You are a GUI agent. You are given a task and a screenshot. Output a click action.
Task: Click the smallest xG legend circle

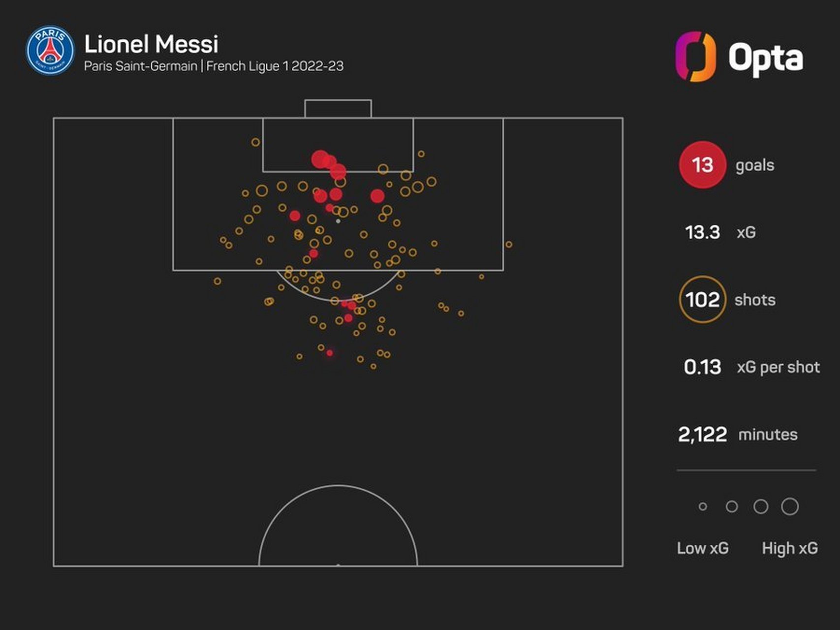click(x=703, y=506)
